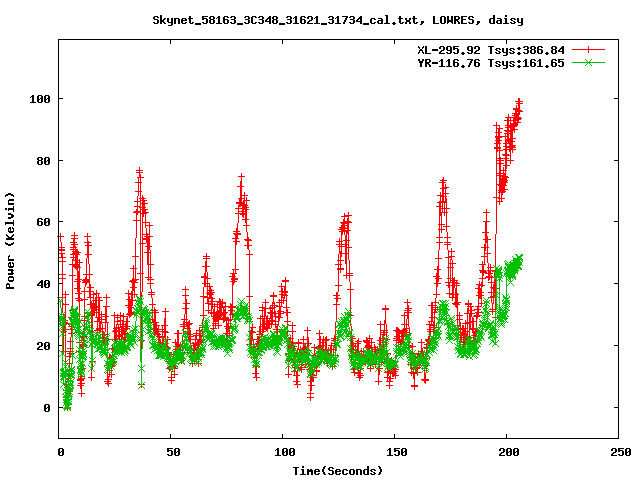The image size is (640, 480).
Task: Click the x-axis tick label 50
Action: click(x=173, y=452)
